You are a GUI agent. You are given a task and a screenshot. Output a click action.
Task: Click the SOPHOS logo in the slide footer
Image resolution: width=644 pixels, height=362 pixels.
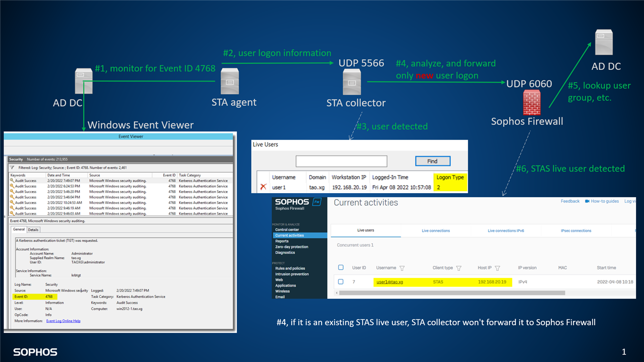35,352
